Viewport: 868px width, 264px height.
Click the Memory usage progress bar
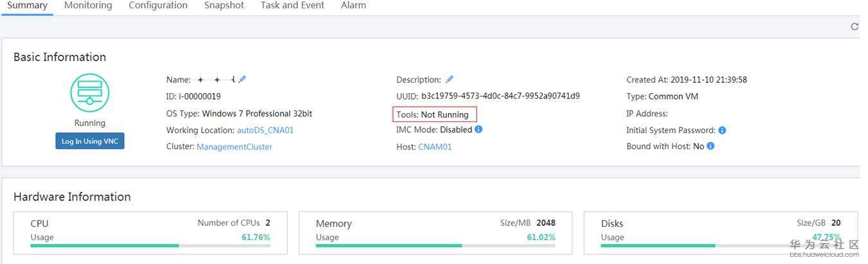[x=435, y=245]
